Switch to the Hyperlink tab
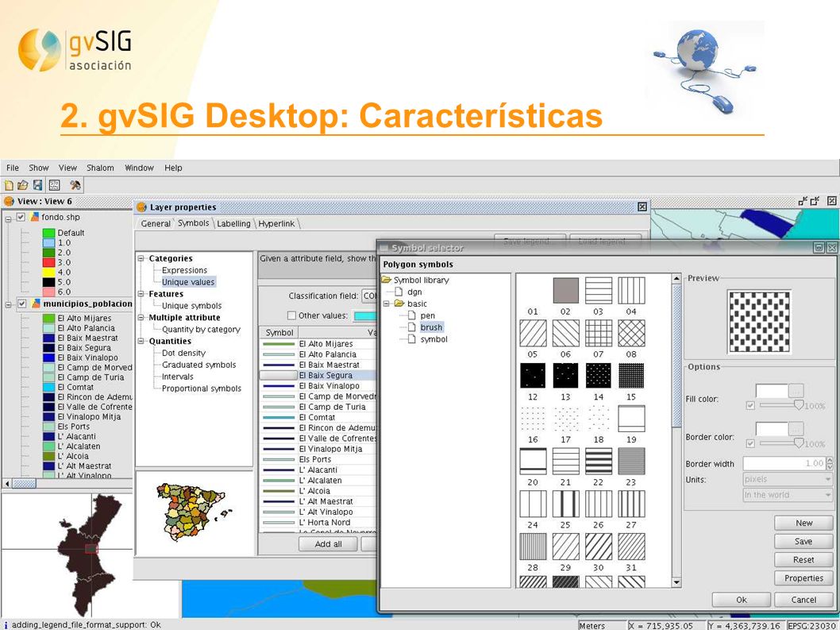The width and height of the screenshot is (840, 630). pyautogui.click(x=276, y=223)
